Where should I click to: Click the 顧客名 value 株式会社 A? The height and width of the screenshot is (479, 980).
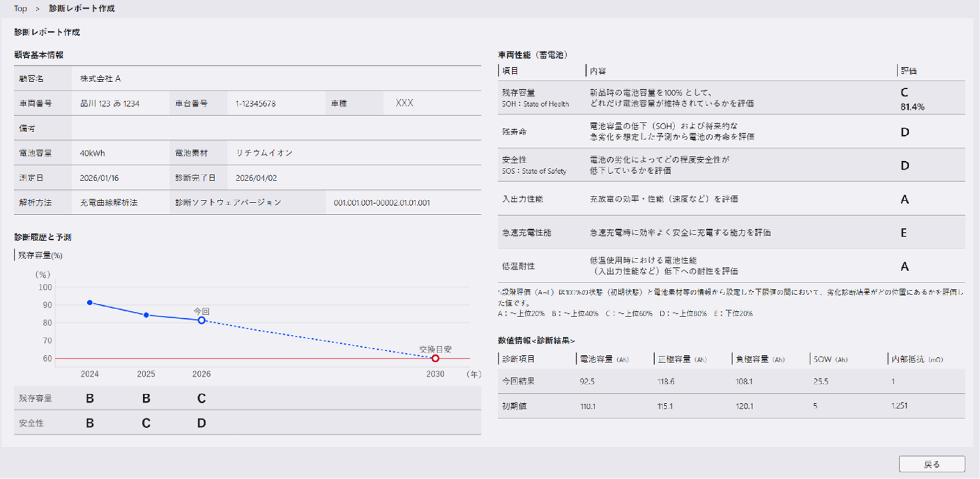click(x=100, y=79)
